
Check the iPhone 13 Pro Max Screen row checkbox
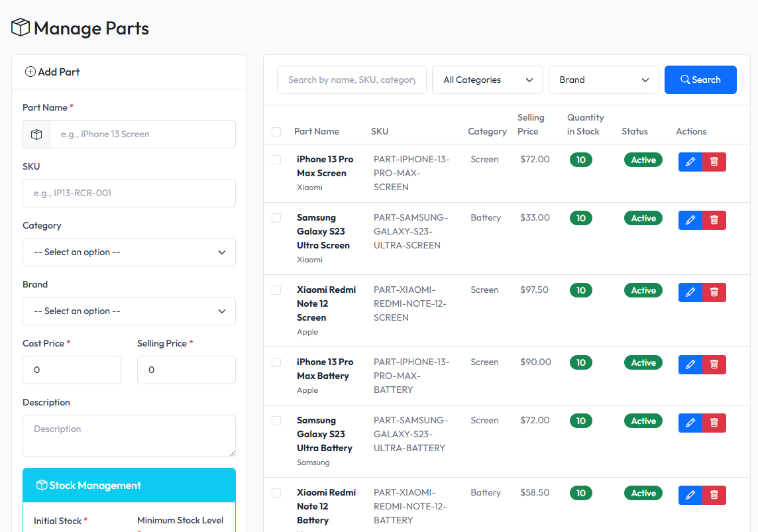276,160
